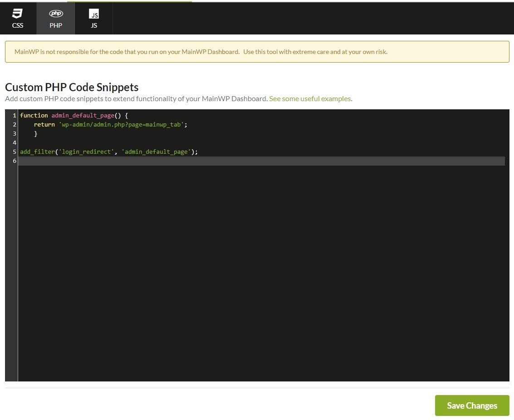Open the JS tab
This screenshot has width=514, height=420.
point(93,18)
